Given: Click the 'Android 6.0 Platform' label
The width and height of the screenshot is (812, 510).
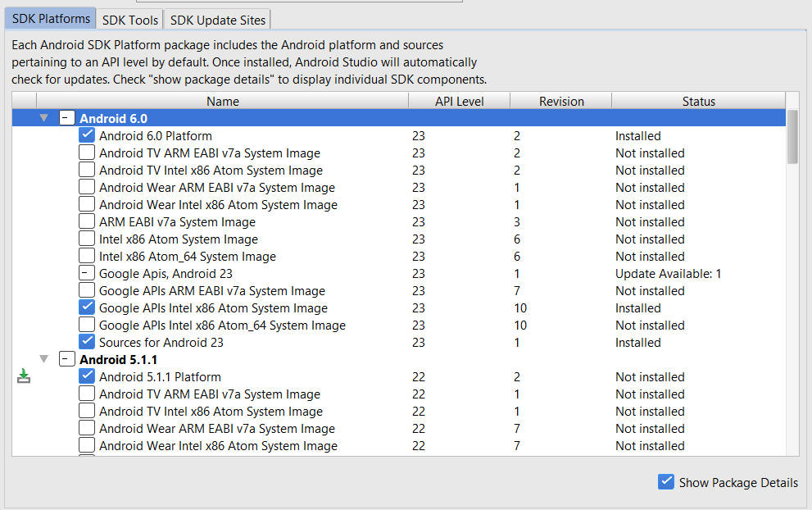Looking at the screenshot, I should (156, 136).
